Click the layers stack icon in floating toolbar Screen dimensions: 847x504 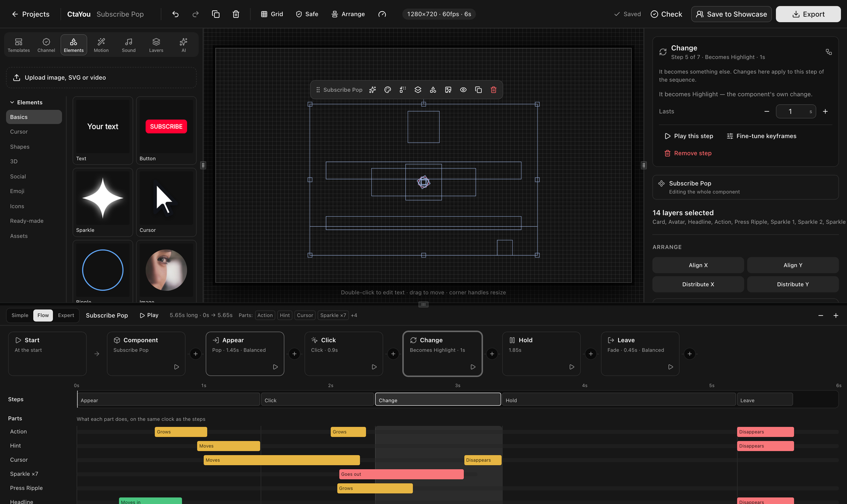pyautogui.click(x=418, y=90)
